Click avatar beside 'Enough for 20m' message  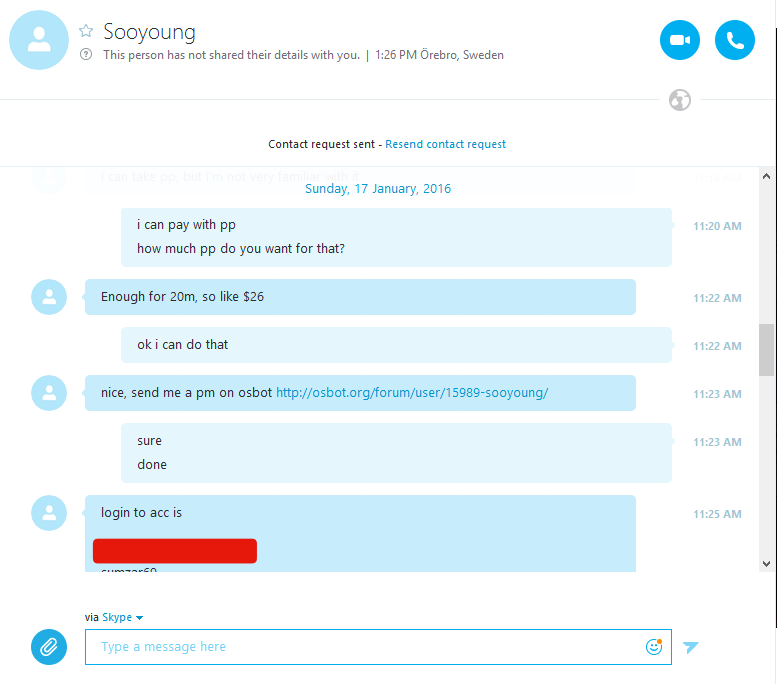(49, 297)
